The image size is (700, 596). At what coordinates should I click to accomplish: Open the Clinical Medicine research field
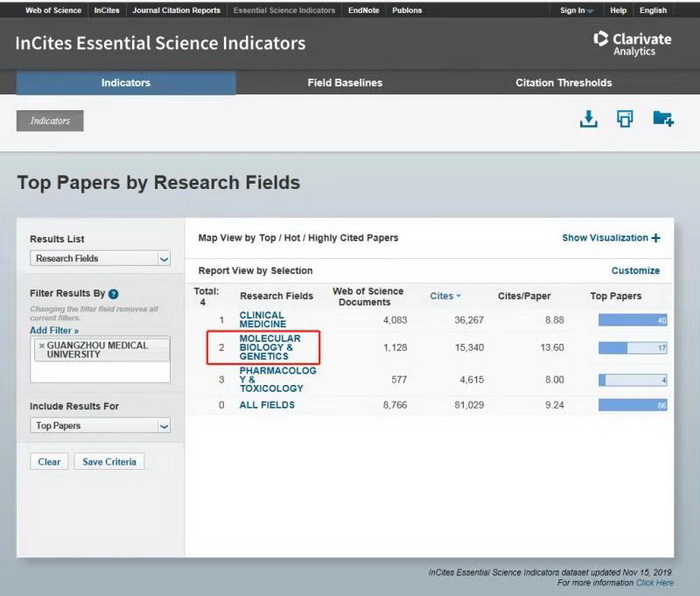pos(262,320)
